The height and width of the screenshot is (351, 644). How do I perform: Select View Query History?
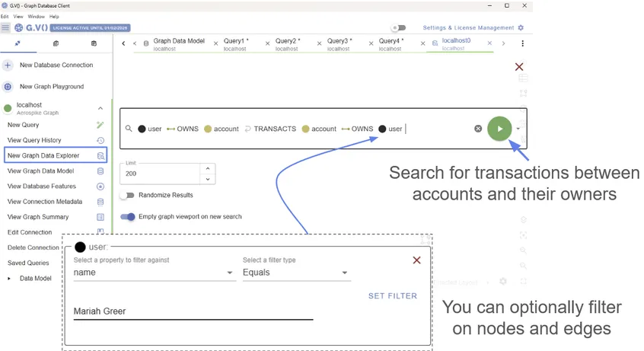click(34, 140)
